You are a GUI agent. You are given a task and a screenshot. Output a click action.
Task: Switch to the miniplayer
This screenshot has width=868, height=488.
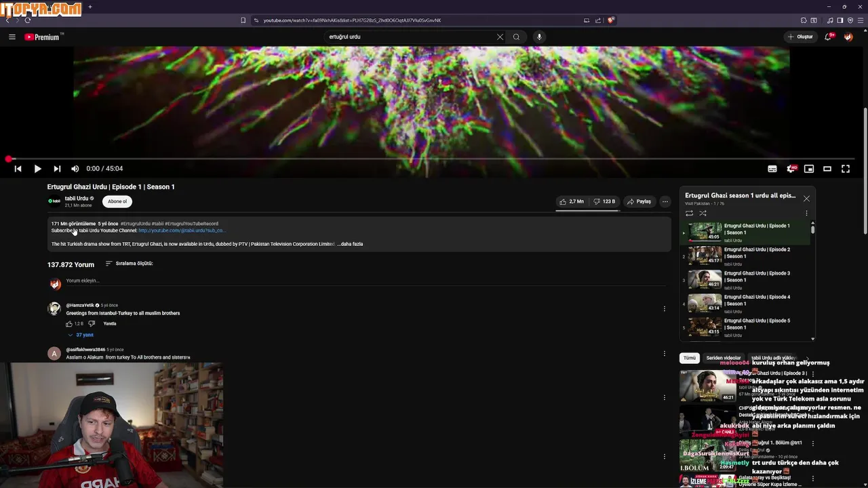coord(809,169)
